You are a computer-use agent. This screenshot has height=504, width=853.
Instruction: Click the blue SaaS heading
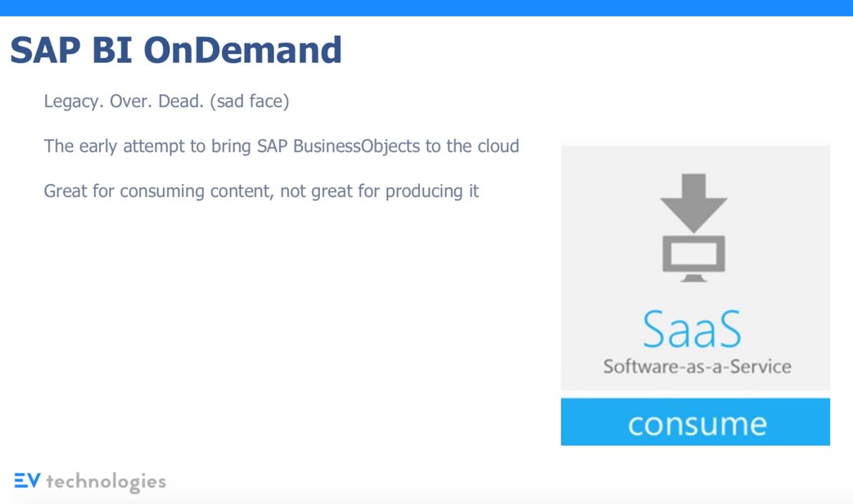(692, 329)
